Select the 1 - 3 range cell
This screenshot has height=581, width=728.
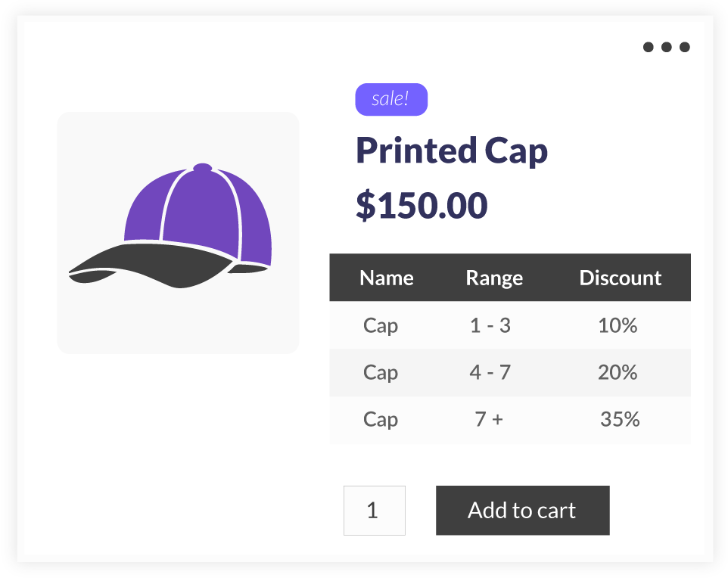click(490, 325)
